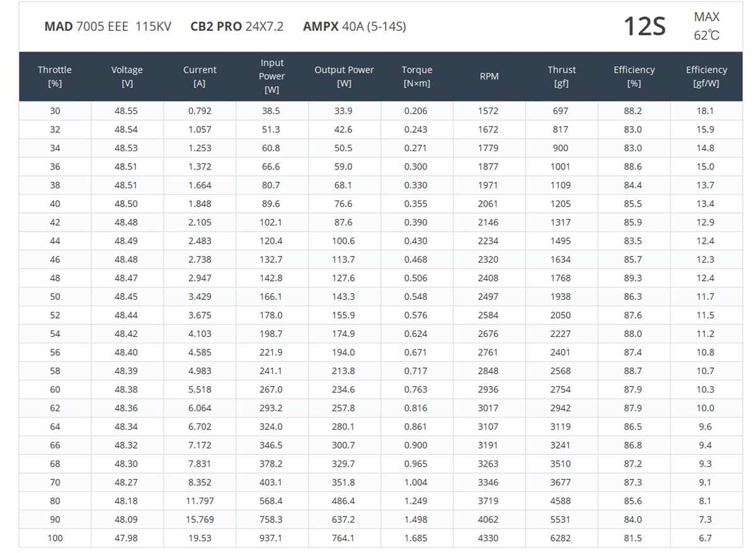756x553 pixels.
Task: Click the Throttle [%] column header
Action: pos(55,76)
